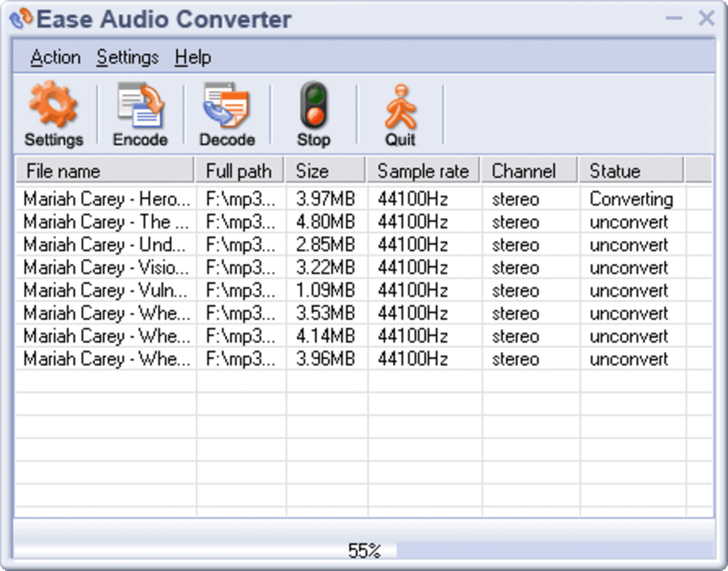Select the file name in the 3.96MB row
The height and width of the screenshot is (571, 728).
[107, 359]
